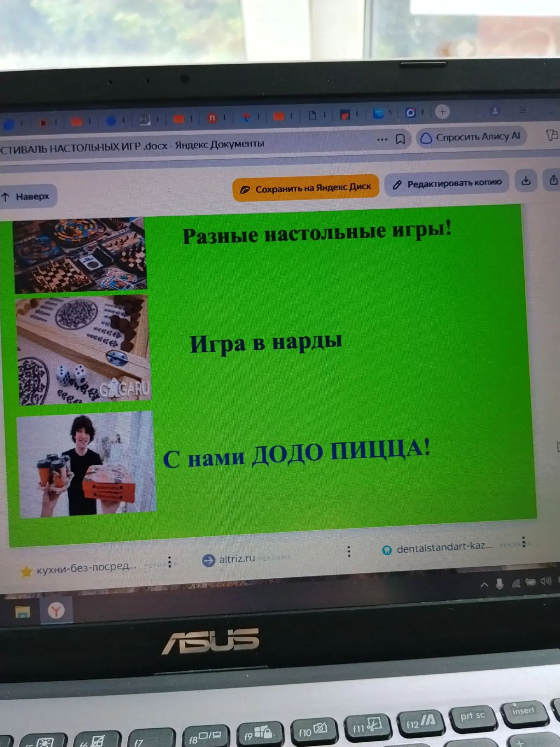Click Сохранить на Яндекс Диск button
This screenshot has width=560, height=747.
[306, 188]
